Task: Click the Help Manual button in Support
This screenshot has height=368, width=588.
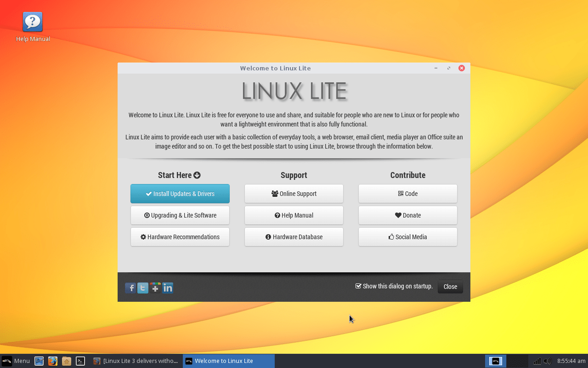Action: [x=294, y=215]
